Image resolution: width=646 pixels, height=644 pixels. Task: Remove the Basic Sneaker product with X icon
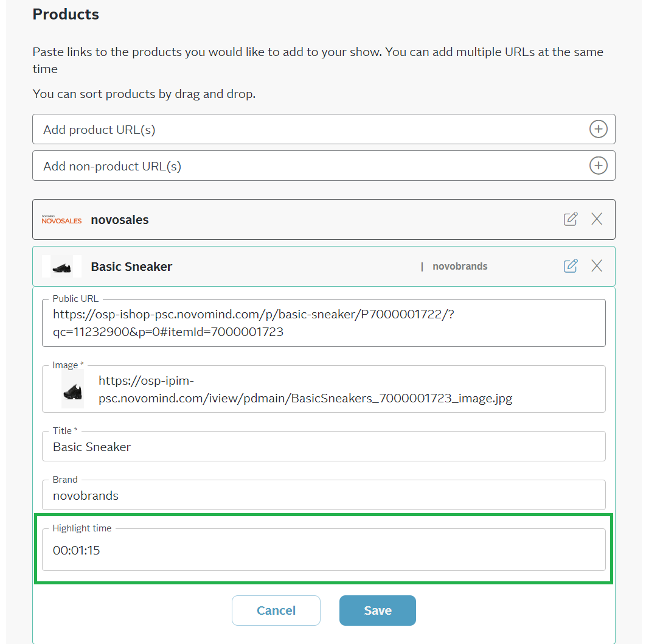(597, 266)
